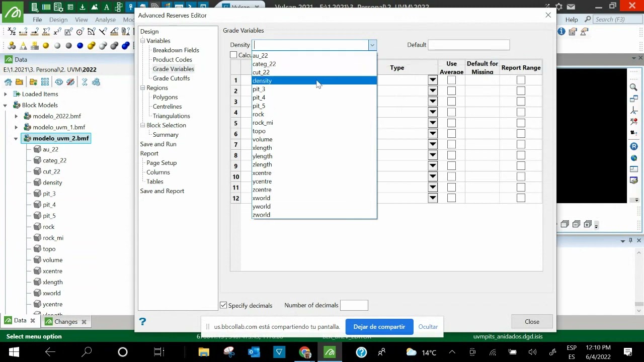Click the xyz coordinate query tool icon
644x362 pixels.
click(x=12, y=32)
